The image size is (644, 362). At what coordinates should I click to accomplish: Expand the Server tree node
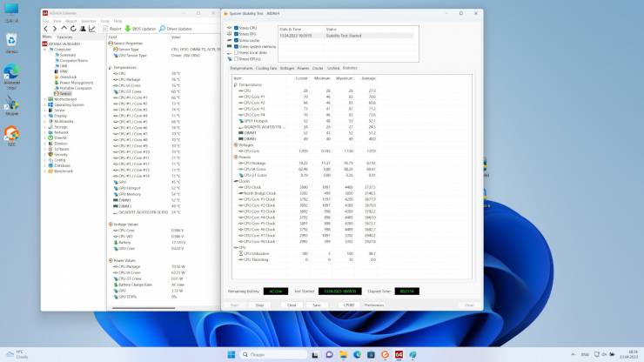tap(44, 111)
